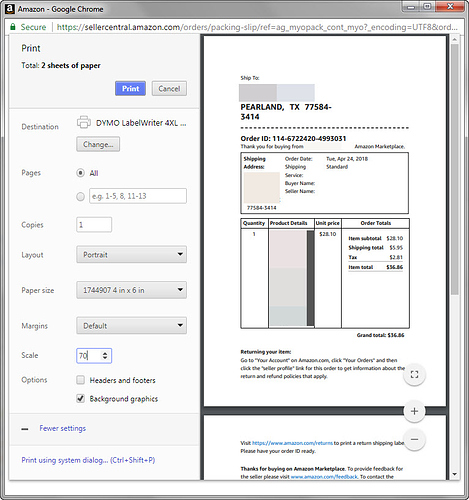Click the Change... destination button
The image size is (469, 500).
pos(98,144)
